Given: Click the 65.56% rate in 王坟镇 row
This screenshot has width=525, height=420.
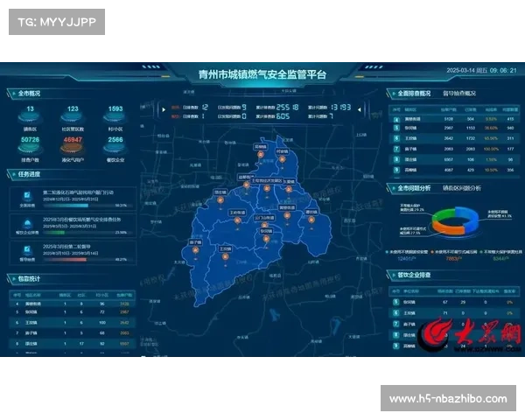Looking at the screenshot, I should (491, 138).
